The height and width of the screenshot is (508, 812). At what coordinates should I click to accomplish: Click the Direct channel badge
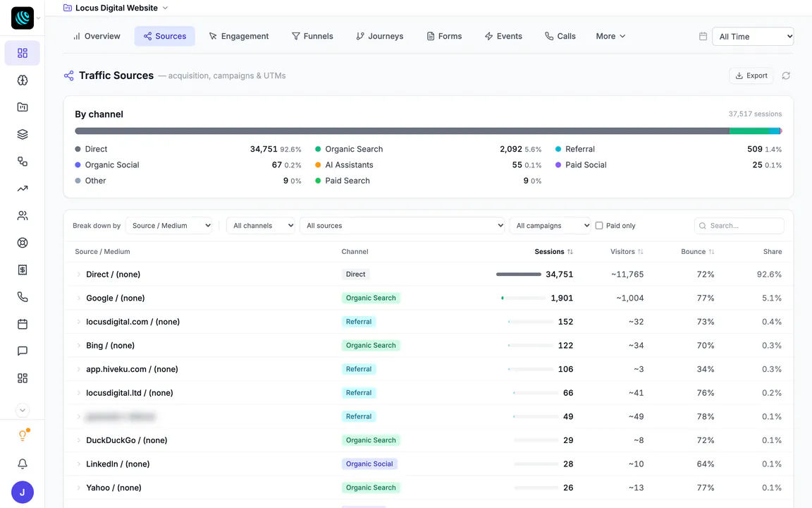355,274
